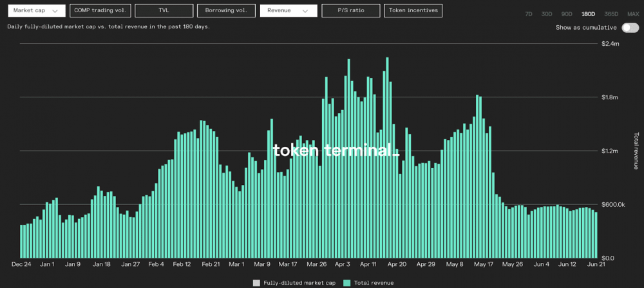Select the Borrowing vol. metric
644x288 pixels.
tap(225, 10)
